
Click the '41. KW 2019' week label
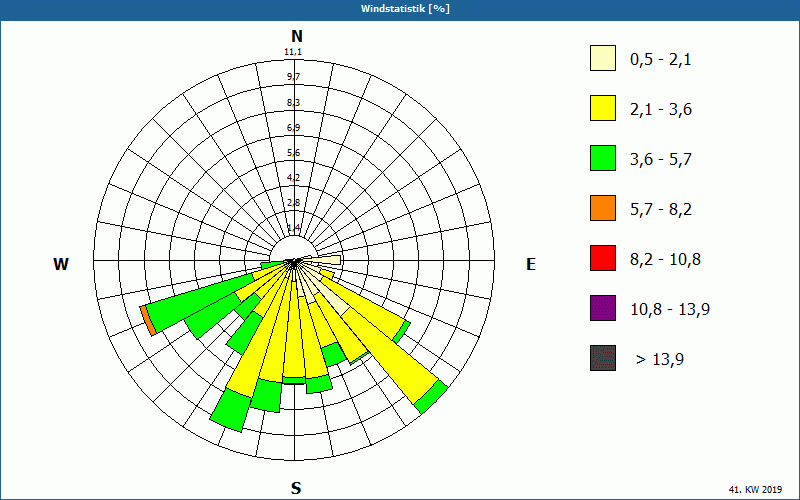(755, 490)
